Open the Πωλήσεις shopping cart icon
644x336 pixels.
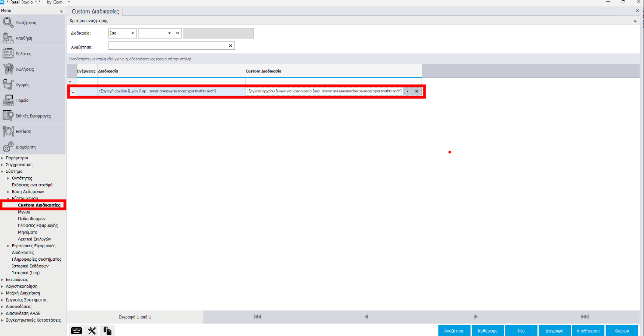[8, 69]
